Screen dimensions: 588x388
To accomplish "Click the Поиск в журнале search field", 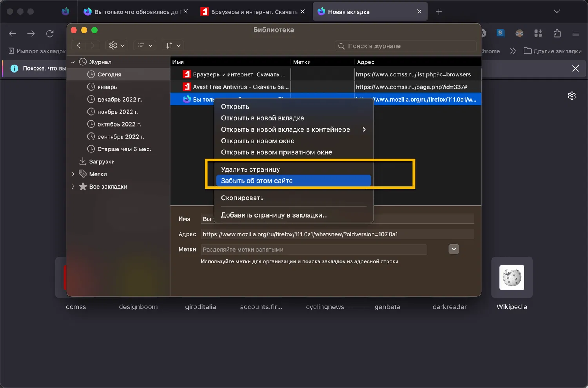I will point(405,46).
